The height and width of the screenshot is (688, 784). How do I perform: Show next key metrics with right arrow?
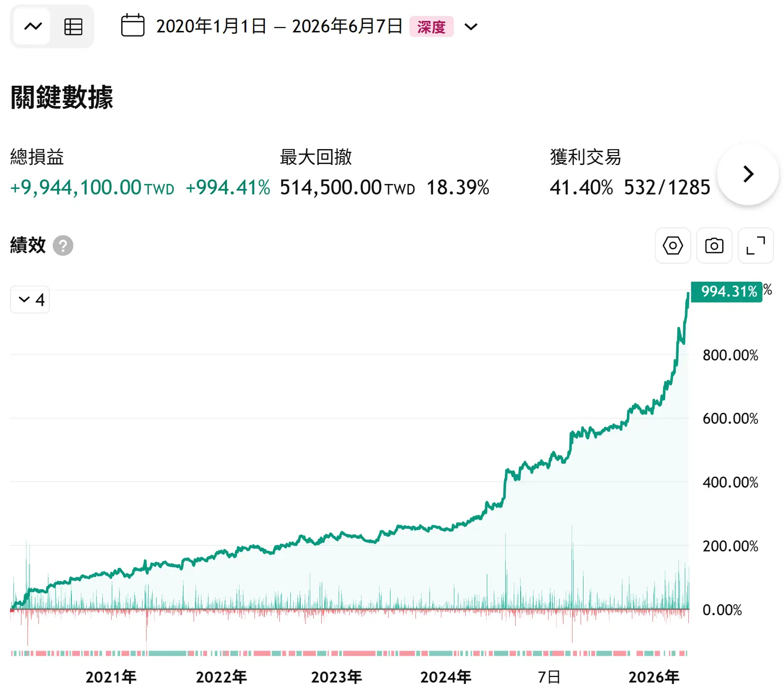(748, 174)
